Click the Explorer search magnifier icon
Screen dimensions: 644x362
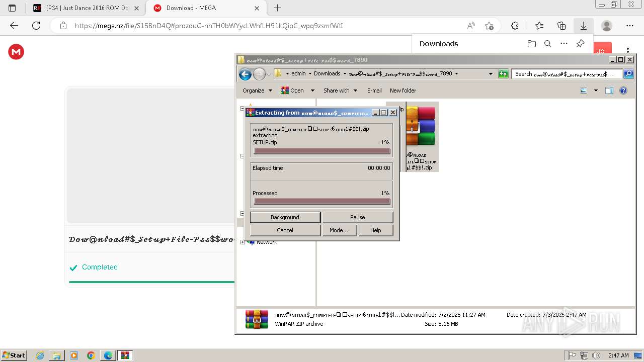[x=628, y=74]
